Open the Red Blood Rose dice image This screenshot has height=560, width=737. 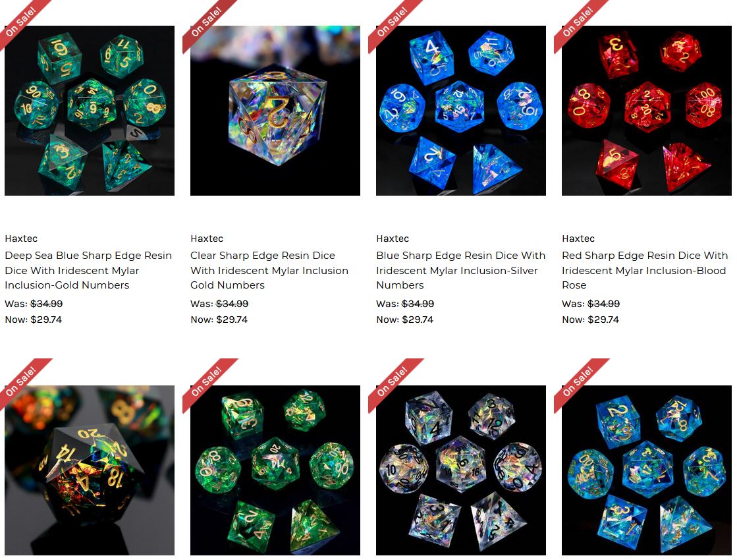coord(646,111)
